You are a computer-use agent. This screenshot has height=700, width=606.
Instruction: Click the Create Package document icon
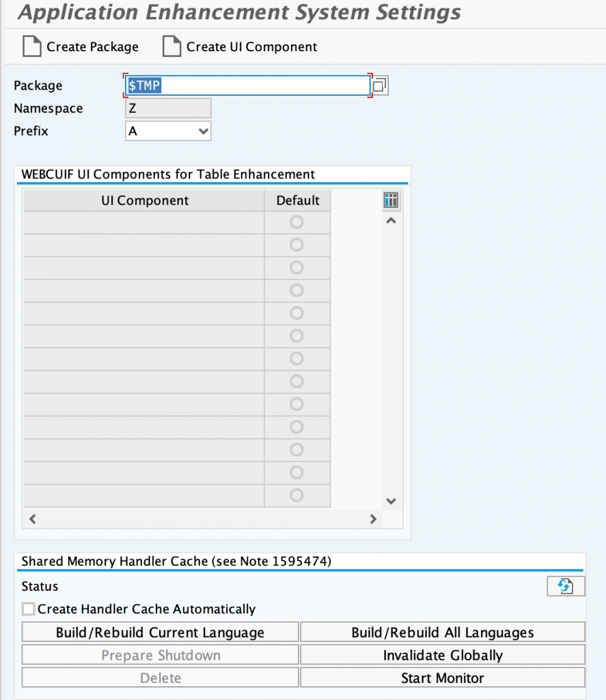[31, 46]
